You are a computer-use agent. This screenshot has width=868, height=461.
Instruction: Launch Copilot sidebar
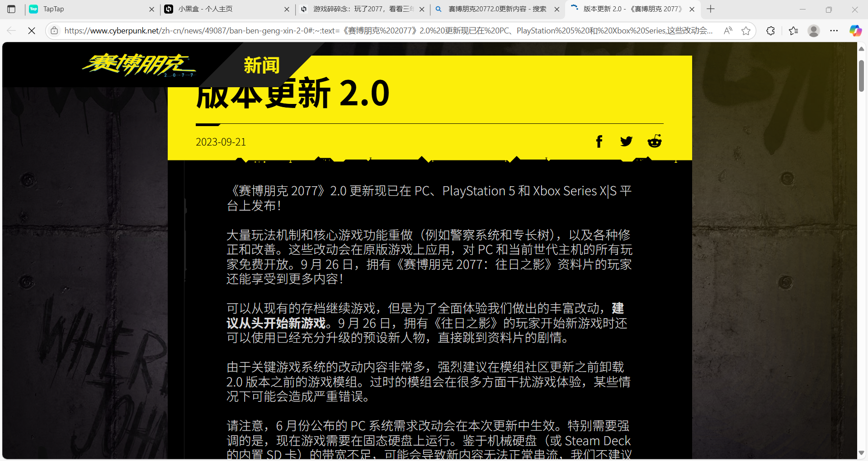coord(855,31)
